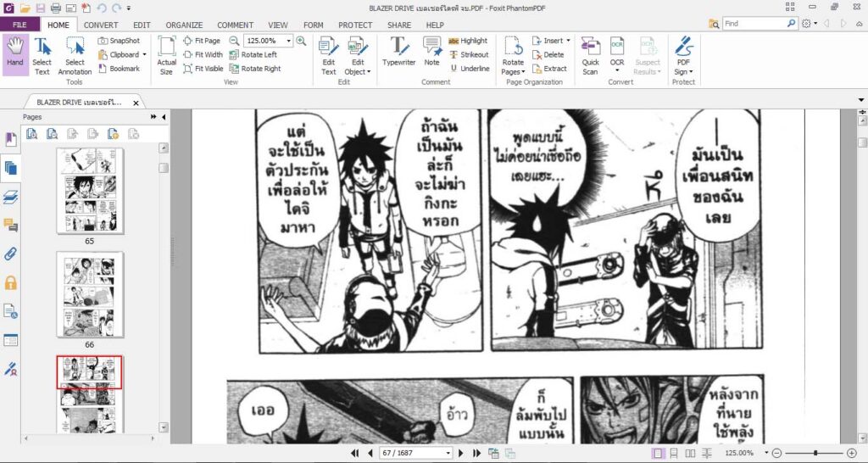Open the Pages thumbnails panel icon
The width and height of the screenshot is (868, 463).
[10, 168]
